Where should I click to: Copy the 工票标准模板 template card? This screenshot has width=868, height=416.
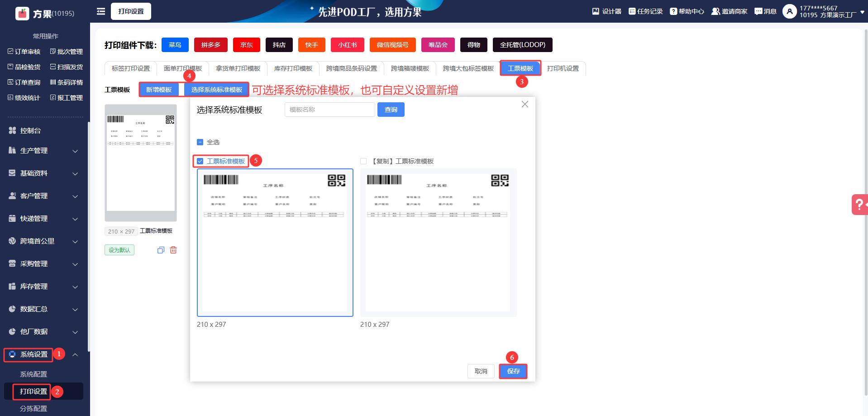pos(161,250)
